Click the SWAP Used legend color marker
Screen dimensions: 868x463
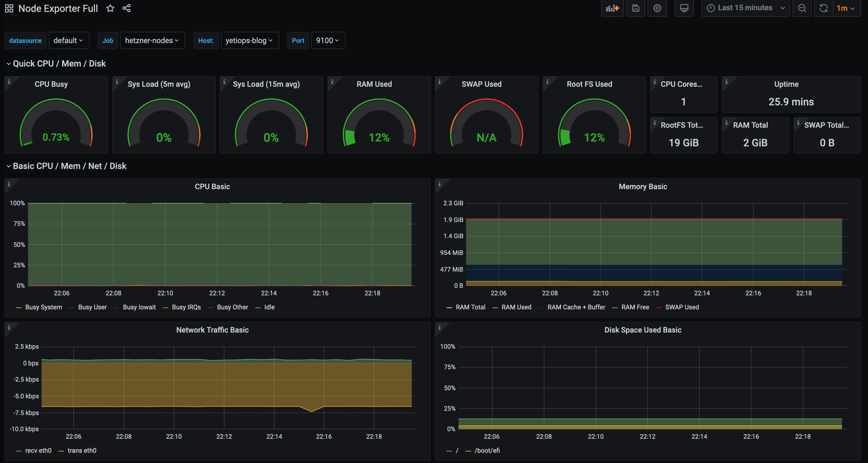659,307
